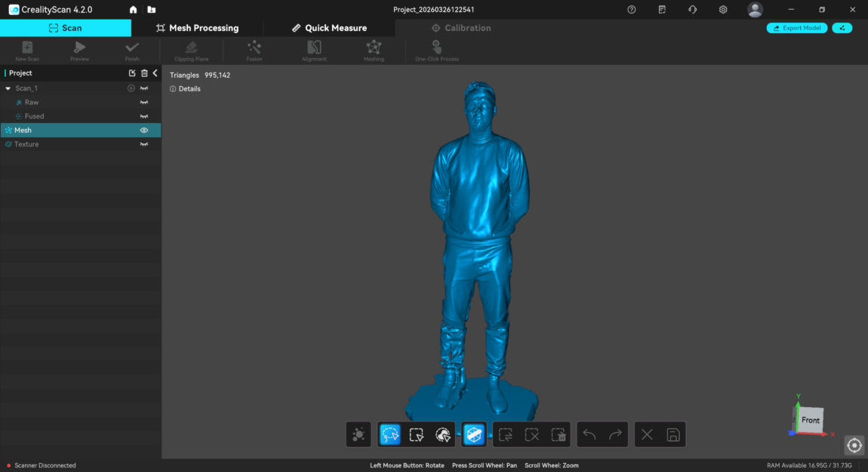Reset view with the target icon
868x472 pixels.
tap(854, 446)
